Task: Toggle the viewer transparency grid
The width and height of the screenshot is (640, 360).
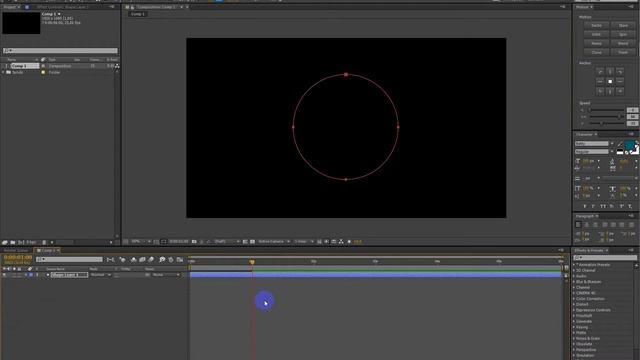Action: (252, 242)
